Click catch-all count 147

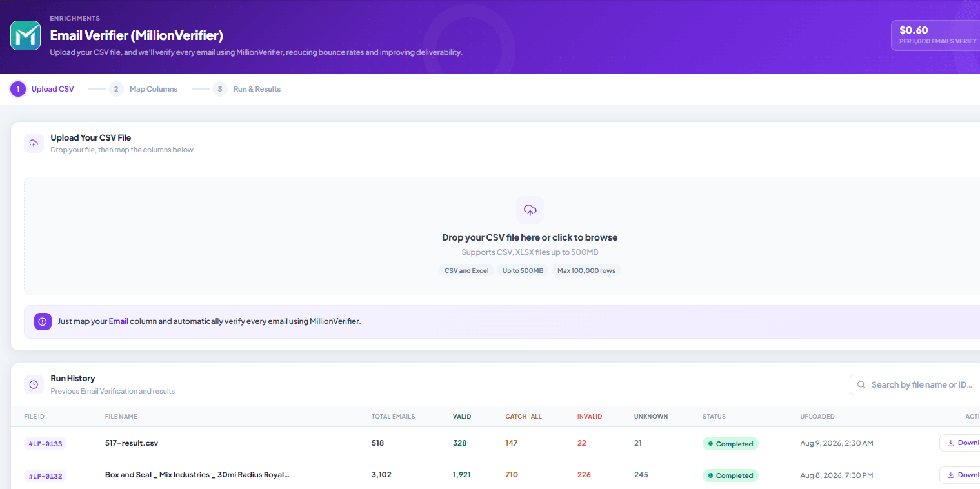[x=512, y=443]
